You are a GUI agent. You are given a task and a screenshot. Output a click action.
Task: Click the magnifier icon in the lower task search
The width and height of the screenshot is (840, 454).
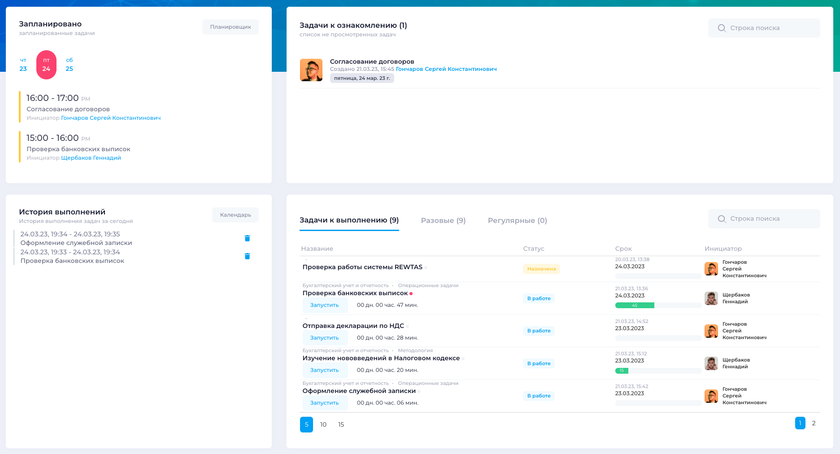722,218
